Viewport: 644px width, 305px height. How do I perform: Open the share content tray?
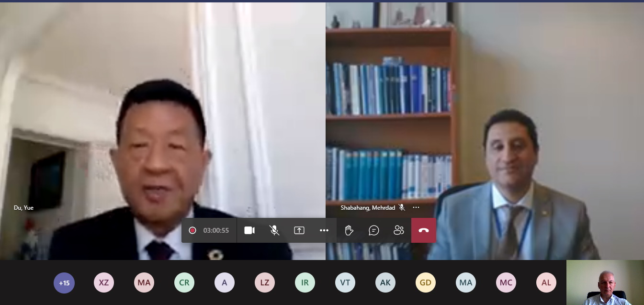(x=299, y=230)
